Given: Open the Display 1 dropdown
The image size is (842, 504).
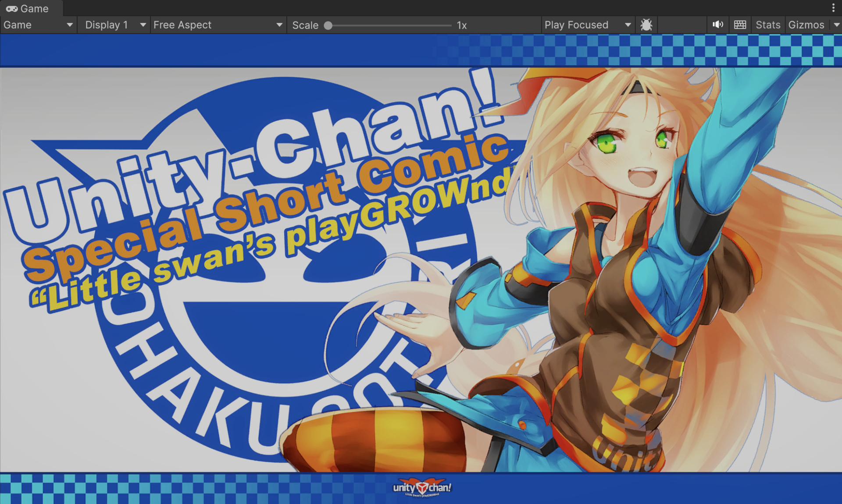Looking at the screenshot, I should [114, 25].
